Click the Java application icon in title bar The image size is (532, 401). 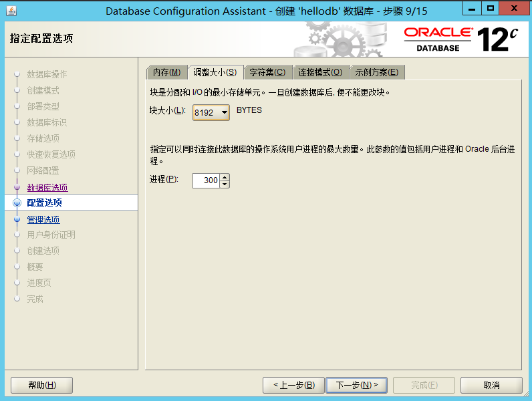[x=11, y=11]
